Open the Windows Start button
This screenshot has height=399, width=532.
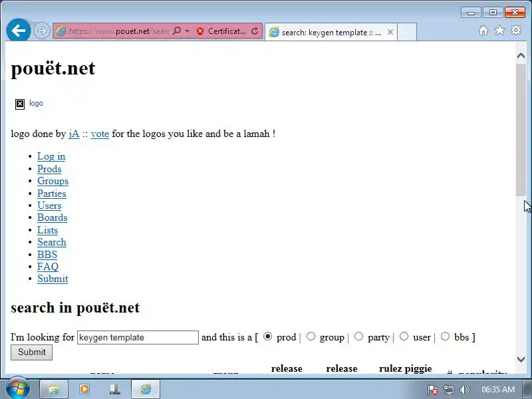[18, 388]
